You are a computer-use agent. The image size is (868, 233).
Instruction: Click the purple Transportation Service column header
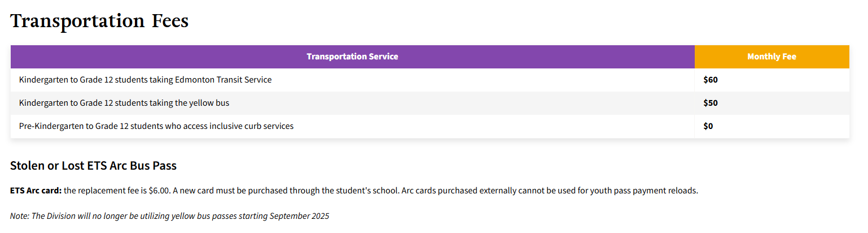(x=352, y=57)
